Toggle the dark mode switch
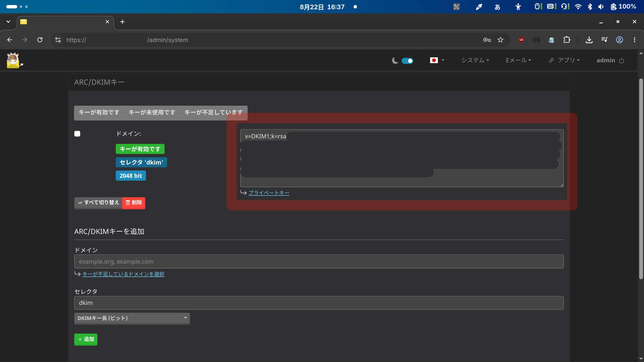 [x=407, y=61]
